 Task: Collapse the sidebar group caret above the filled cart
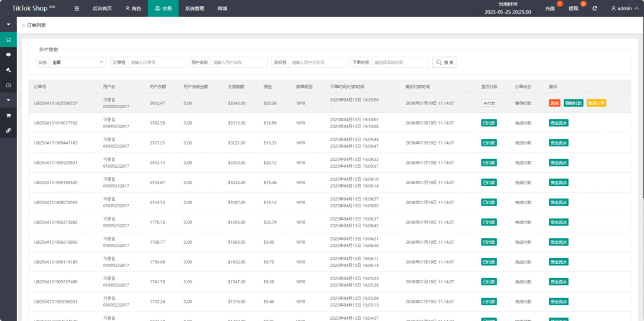pos(8,100)
